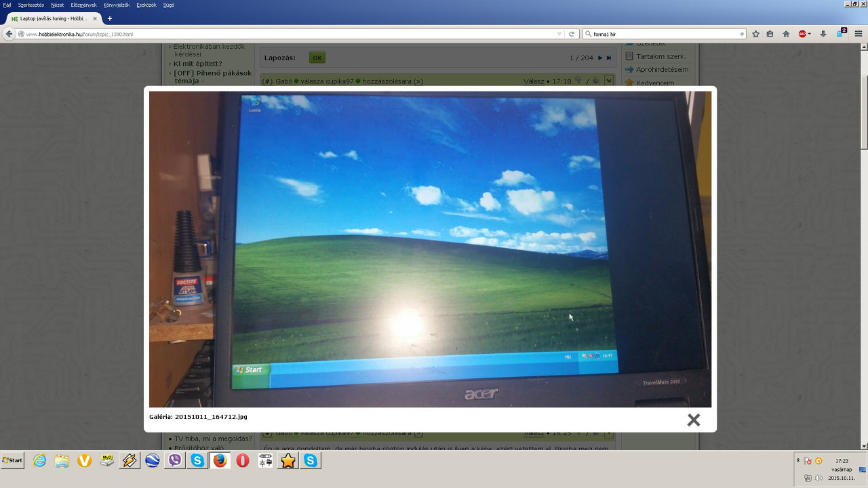
Task: Submit the search with the go arrow
Action: tap(742, 34)
